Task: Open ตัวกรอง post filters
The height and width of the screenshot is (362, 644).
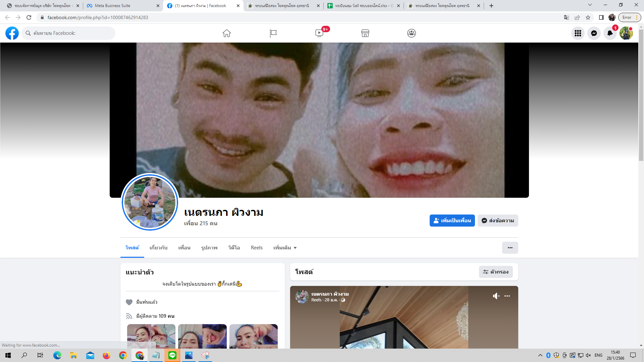Action: [496, 272]
